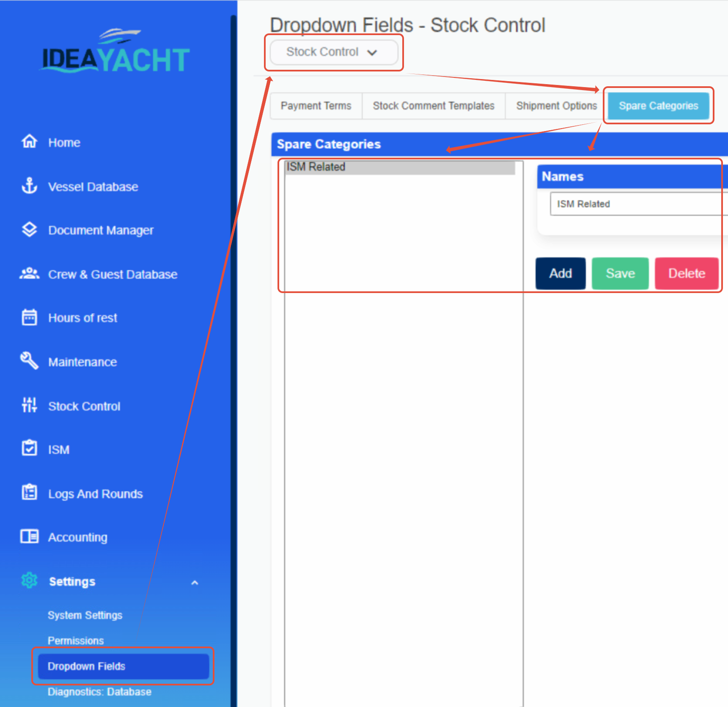The width and height of the screenshot is (728, 707).
Task: Click the Logs And Rounds clipboard icon
Action: pyautogui.click(x=29, y=493)
